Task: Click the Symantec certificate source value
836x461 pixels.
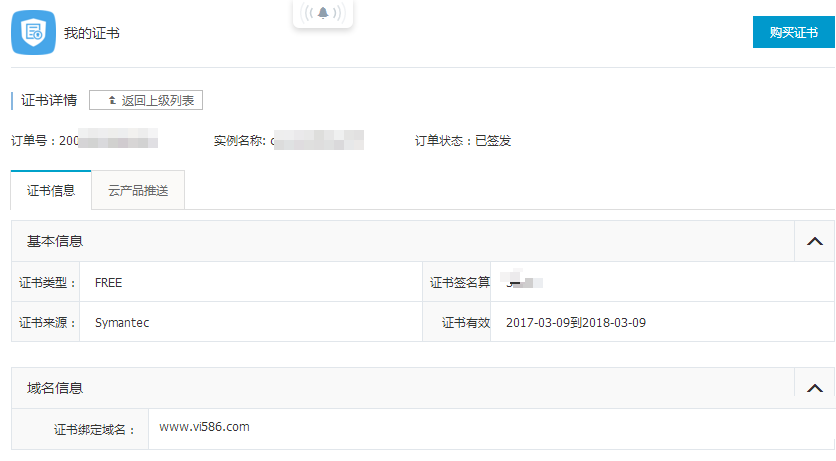Action: (122, 323)
